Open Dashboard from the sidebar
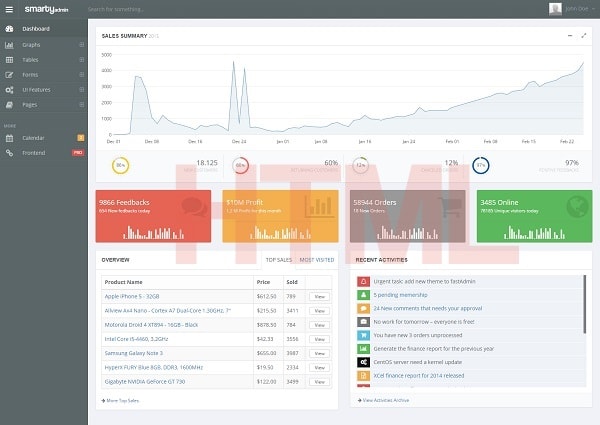 tap(36, 29)
